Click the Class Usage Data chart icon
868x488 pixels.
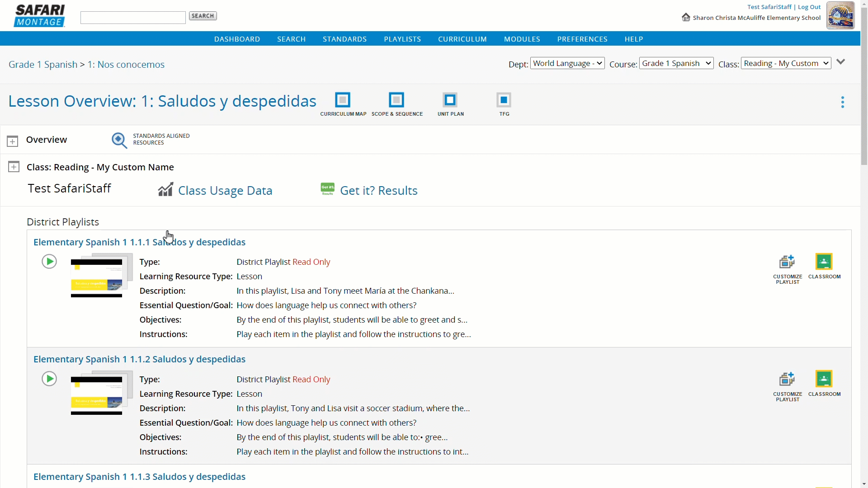click(165, 189)
